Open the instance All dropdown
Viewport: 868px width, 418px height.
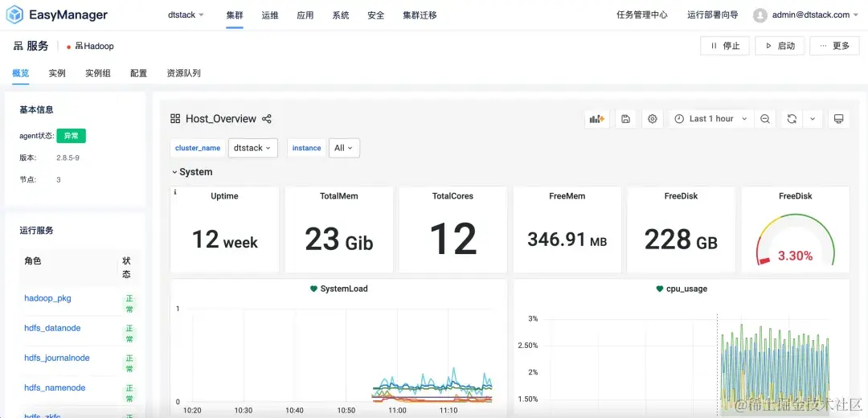344,148
